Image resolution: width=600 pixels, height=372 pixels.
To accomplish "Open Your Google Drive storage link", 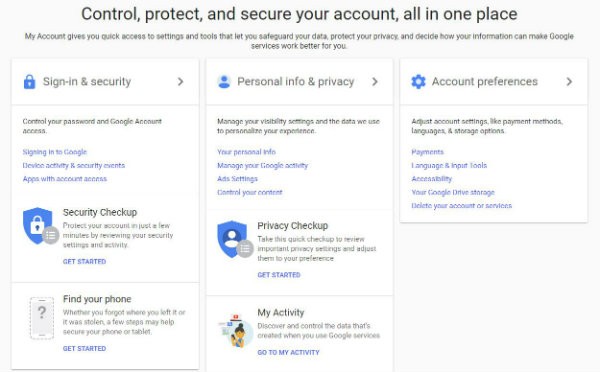I will click(453, 192).
